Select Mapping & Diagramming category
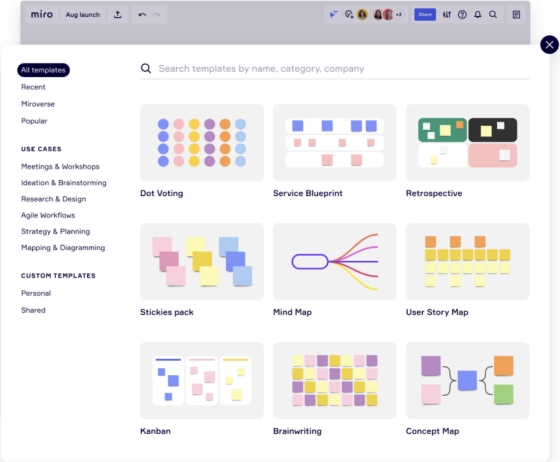This screenshot has height=462, width=560. [63, 248]
